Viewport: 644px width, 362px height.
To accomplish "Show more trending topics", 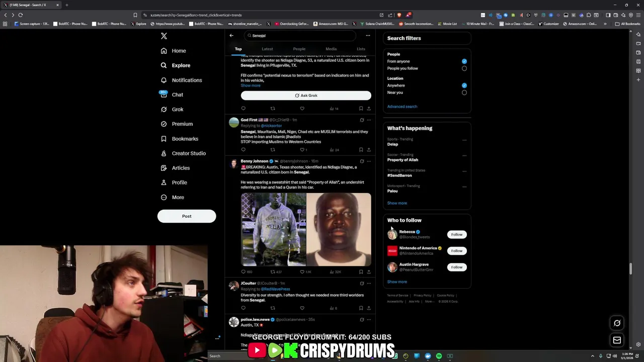I will click(397, 203).
